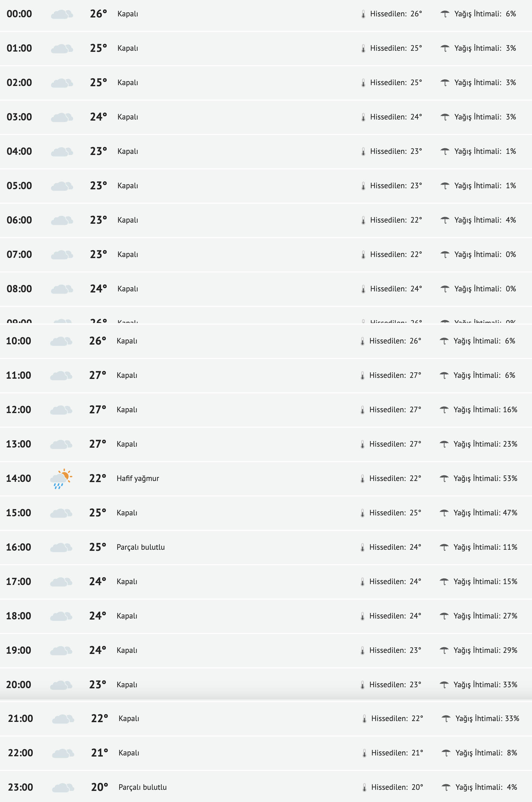Click the 27° temperature at 13:00

coord(98,444)
